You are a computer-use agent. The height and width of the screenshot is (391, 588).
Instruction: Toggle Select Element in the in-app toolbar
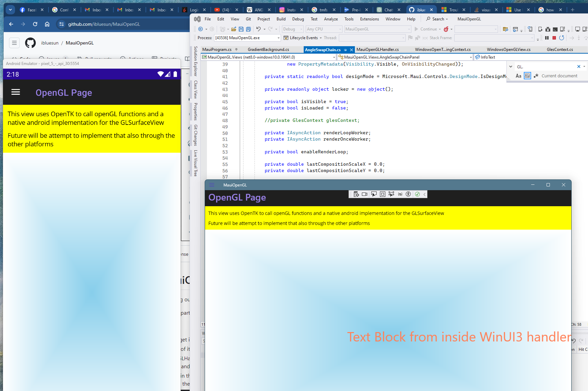click(x=374, y=194)
